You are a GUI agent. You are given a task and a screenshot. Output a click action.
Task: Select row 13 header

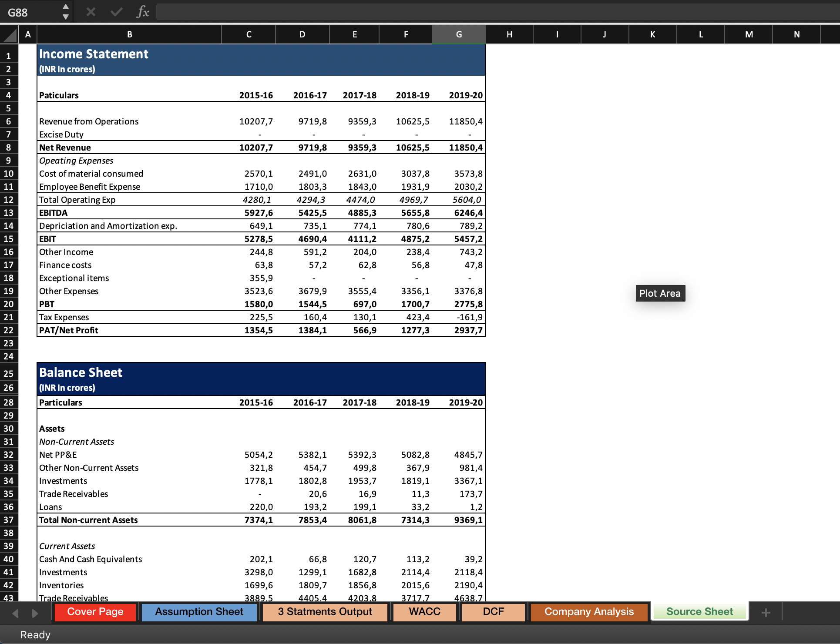coord(9,213)
